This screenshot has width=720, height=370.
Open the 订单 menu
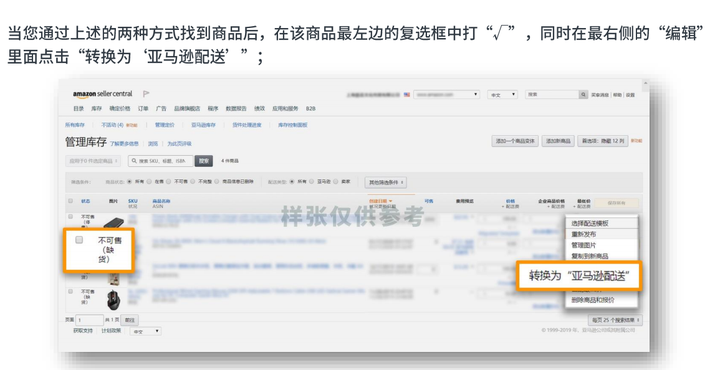(143, 109)
